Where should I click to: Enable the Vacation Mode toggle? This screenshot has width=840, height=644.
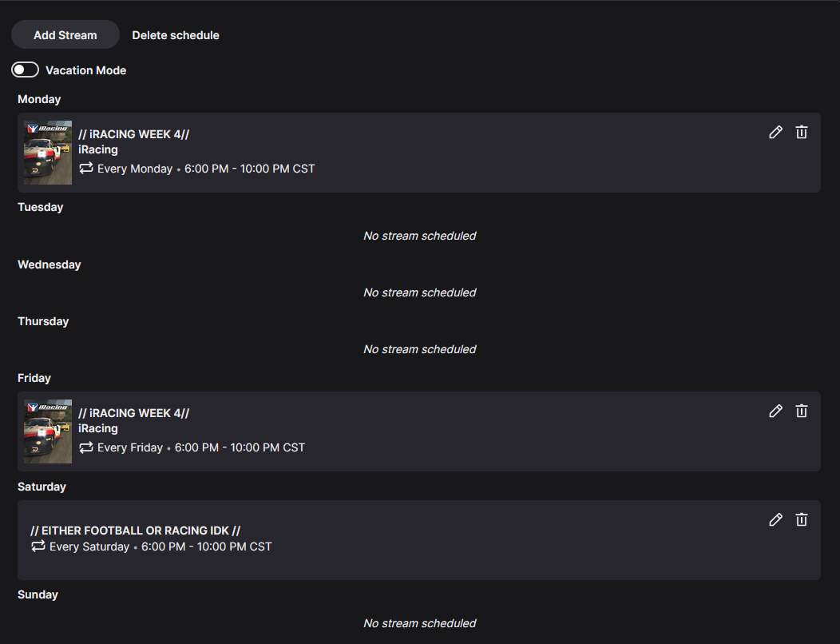[26, 70]
